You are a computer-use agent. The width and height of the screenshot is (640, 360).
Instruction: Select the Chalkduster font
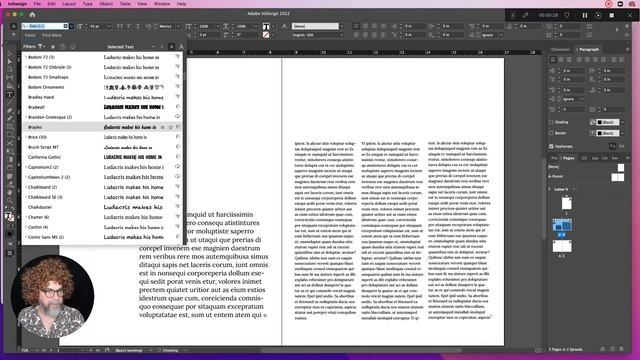pyautogui.click(x=40, y=207)
